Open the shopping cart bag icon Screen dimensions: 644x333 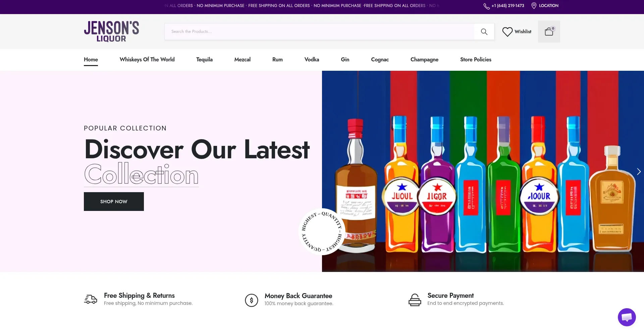click(549, 32)
